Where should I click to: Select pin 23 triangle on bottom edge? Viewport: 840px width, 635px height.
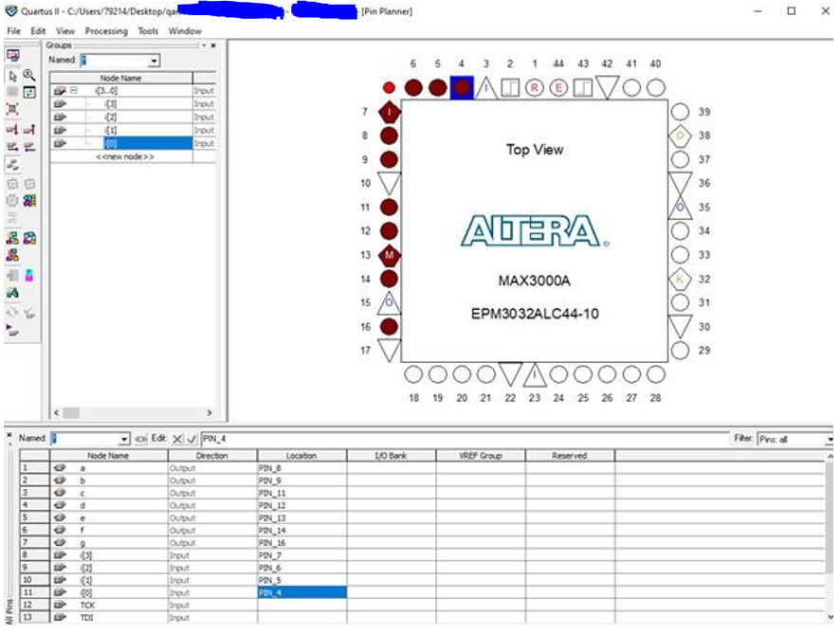click(534, 374)
